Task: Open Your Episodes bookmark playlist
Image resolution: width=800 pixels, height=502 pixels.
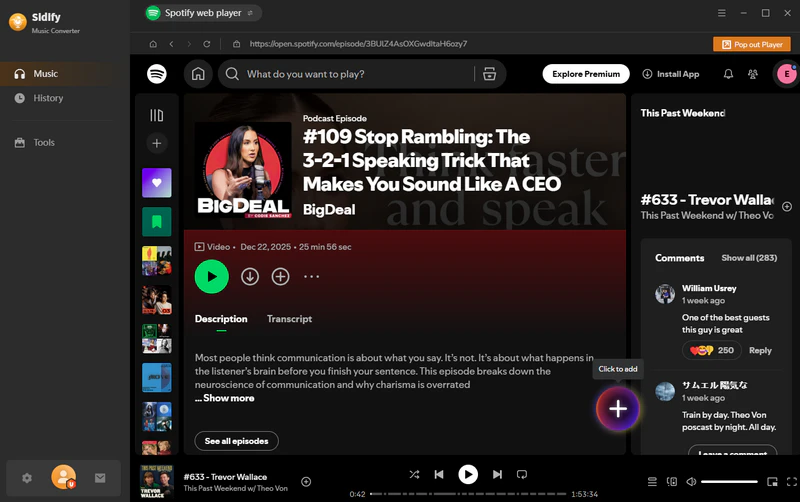Action: pyautogui.click(x=157, y=221)
